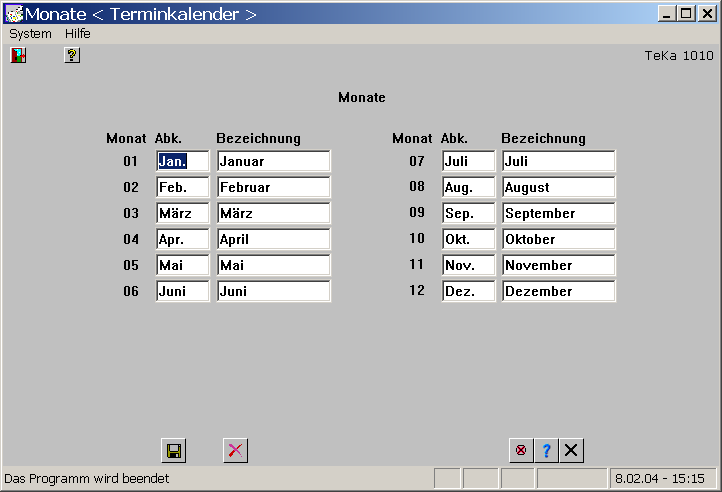Maximize the Monate window
The height and width of the screenshot is (492, 722).
click(x=685, y=13)
